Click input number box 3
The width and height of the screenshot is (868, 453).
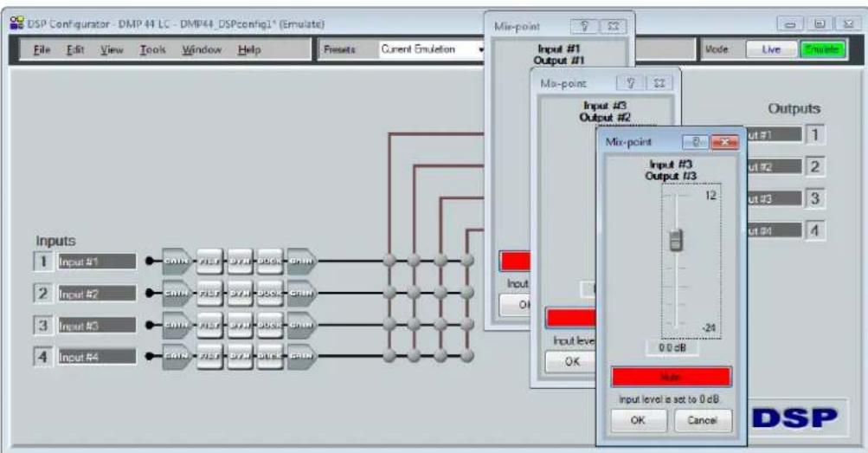click(43, 325)
